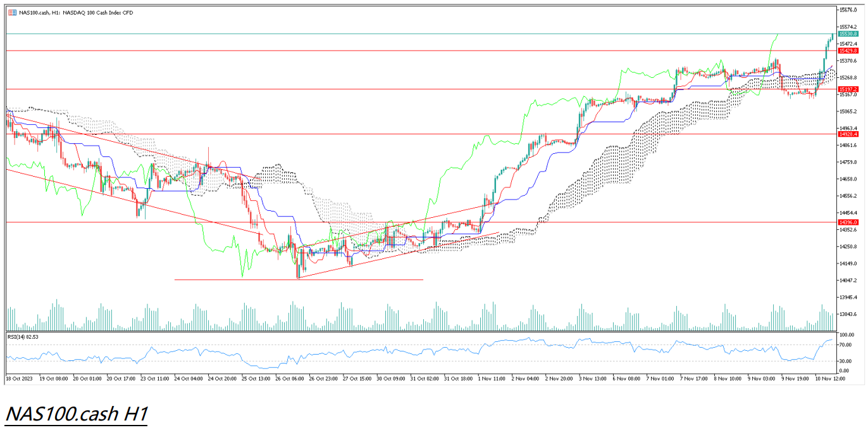Image resolution: width=868 pixels, height=430 pixels.
Task: Click the 14047.2 value on the price scale
Action: coord(848,281)
